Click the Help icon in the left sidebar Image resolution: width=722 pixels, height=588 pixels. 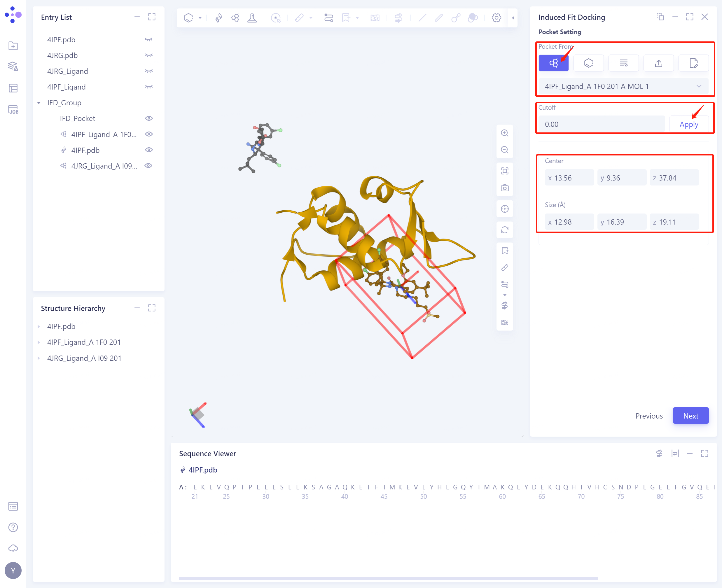[x=13, y=527]
